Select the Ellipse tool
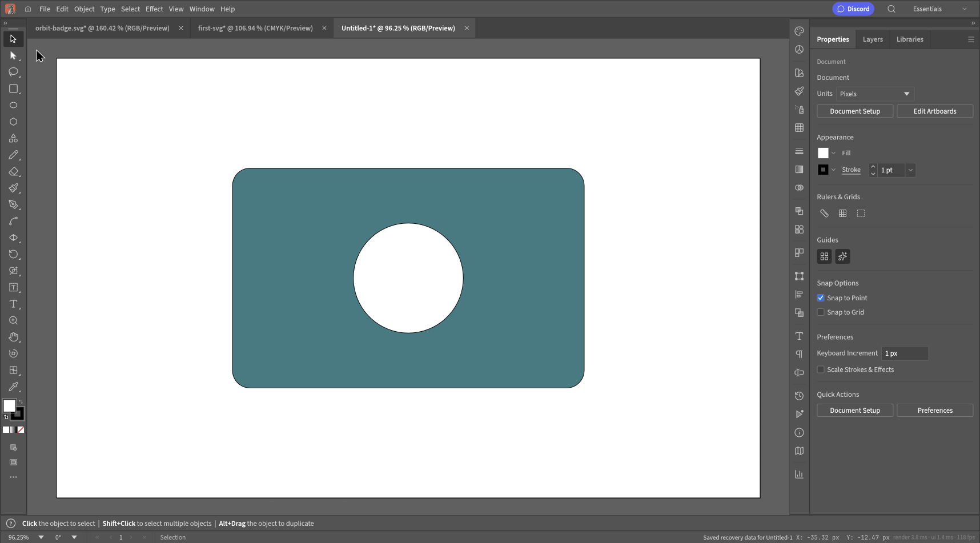 [x=13, y=105]
